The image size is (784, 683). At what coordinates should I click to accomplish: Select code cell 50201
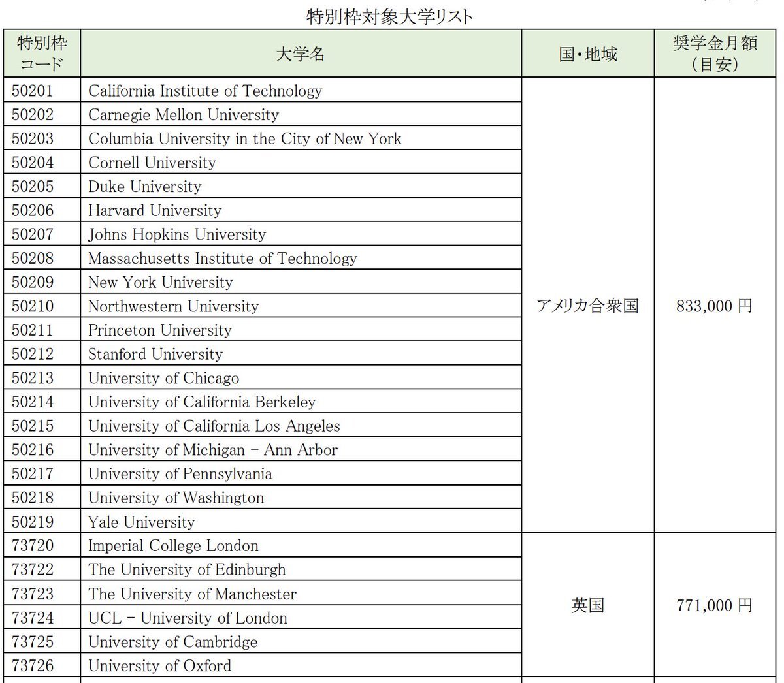42,90
